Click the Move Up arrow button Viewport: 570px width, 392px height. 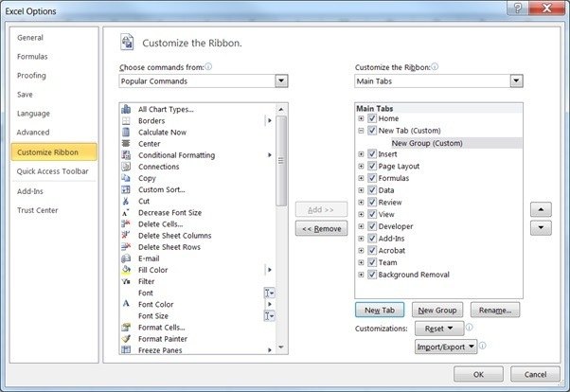(541, 209)
